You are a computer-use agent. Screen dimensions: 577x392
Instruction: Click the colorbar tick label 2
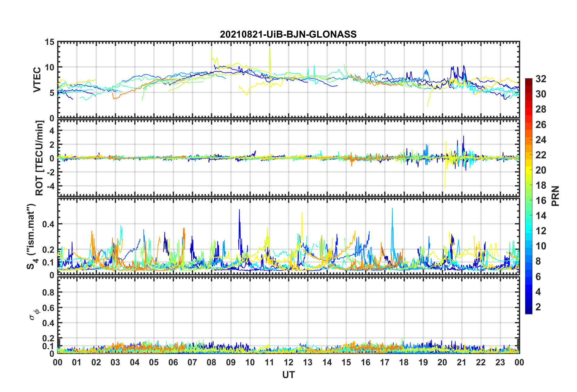tap(538, 307)
